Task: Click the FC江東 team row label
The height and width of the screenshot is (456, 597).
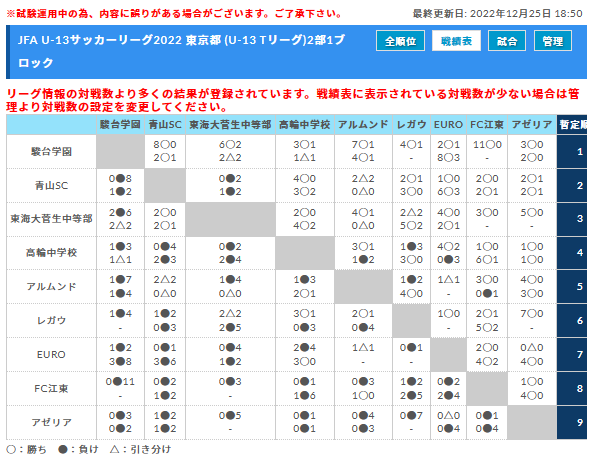Action: point(51,388)
